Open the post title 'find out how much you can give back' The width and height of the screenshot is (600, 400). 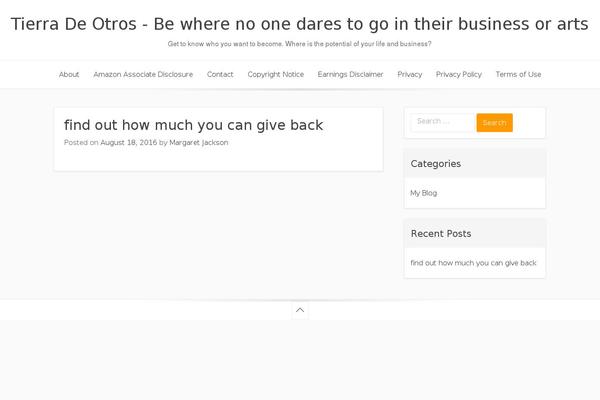(x=193, y=125)
